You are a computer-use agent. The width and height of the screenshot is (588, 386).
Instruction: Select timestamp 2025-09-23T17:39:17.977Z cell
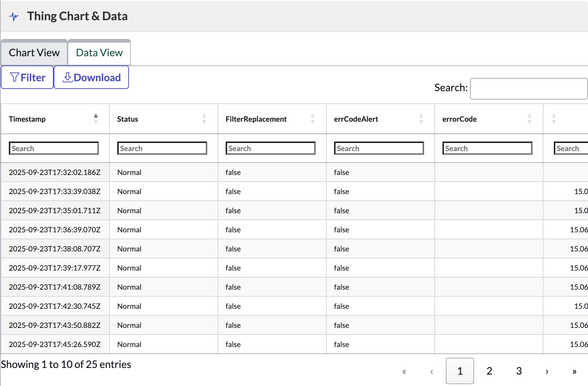click(x=55, y=268)
